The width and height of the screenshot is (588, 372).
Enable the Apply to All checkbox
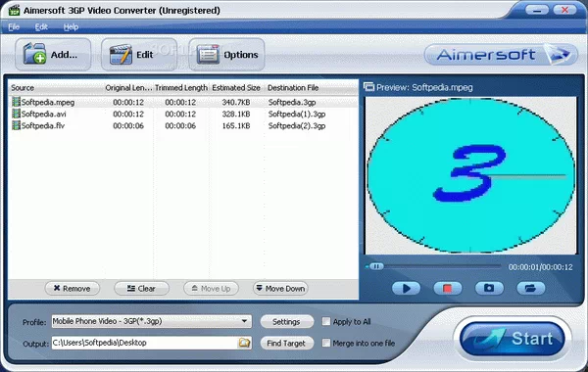(x=326, y=321)
